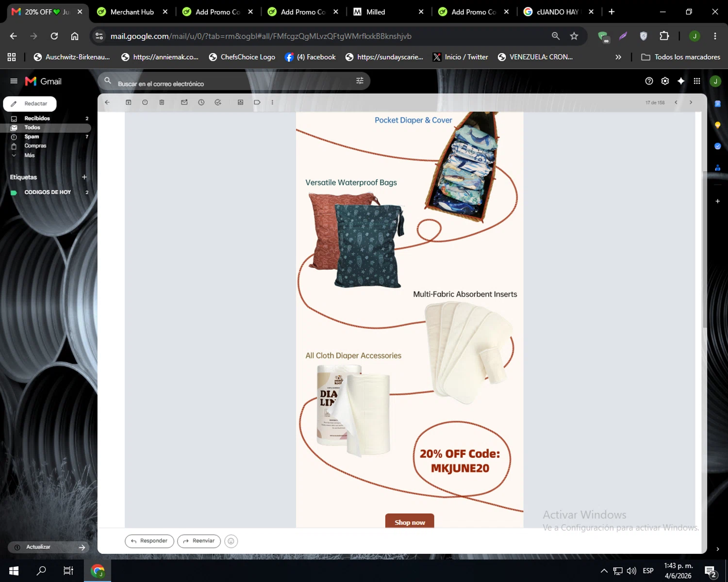Open Google Tasks side panel icon
Screen dimensions: 728x582
[718, 146]
